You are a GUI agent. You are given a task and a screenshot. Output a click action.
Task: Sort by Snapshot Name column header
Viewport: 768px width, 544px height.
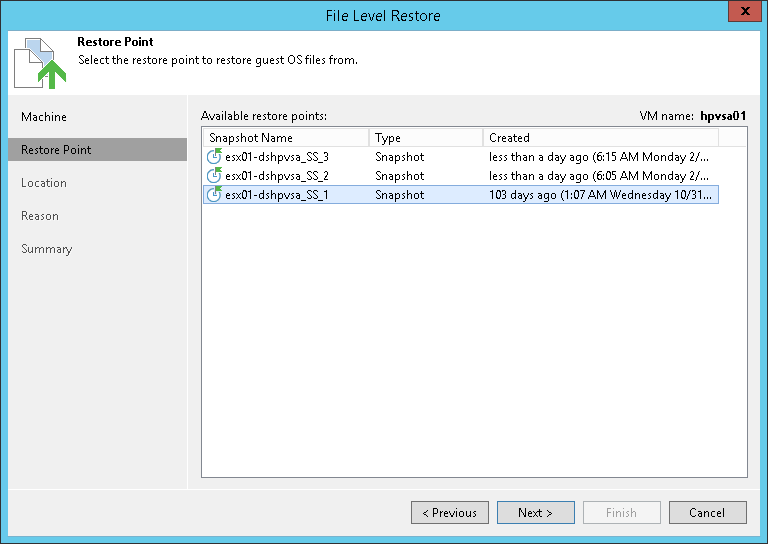point(285,138)
